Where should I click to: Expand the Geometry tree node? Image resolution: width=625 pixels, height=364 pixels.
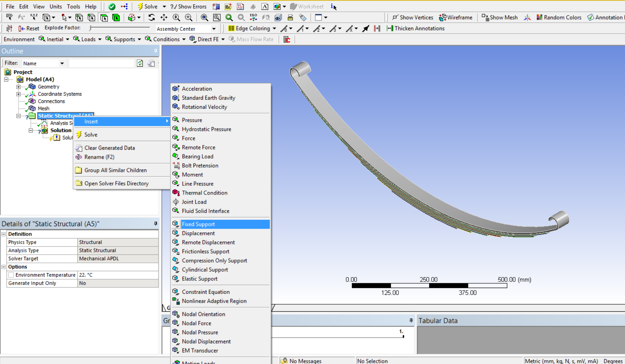click(19, 87)
